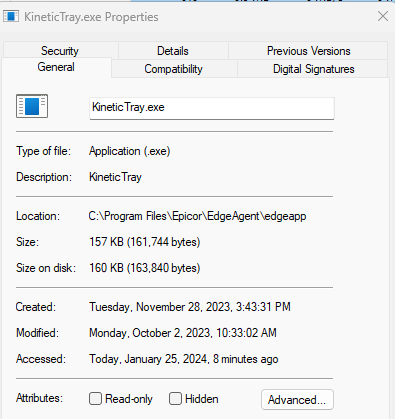Click the 'Location:' label
The height and width of the screenshot is (419, 395).
[x=38, y=216]
